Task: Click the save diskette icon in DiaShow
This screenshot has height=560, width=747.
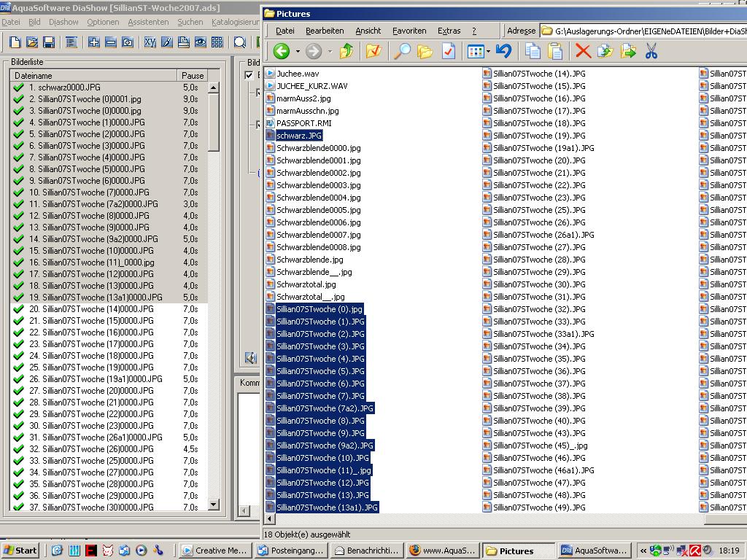Action: point(49,43)
